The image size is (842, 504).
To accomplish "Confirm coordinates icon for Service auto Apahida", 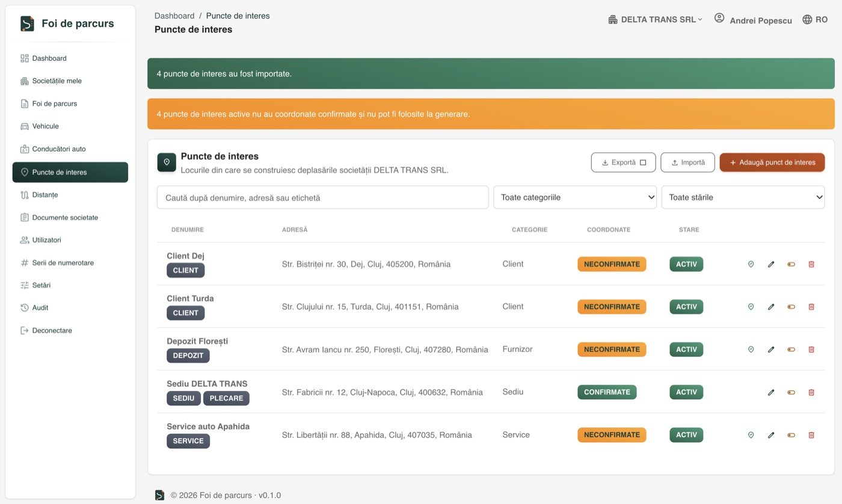I will pyautogui.click(x=751, y=435).
